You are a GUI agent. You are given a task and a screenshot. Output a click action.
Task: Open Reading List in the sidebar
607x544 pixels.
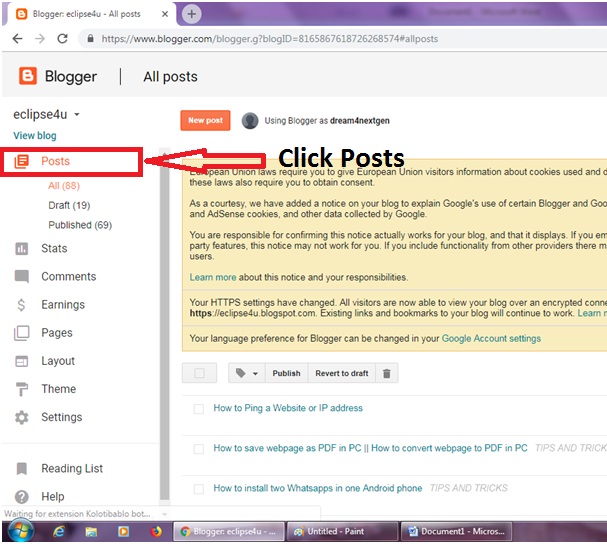pyautogui.click(x=72, y=468)
